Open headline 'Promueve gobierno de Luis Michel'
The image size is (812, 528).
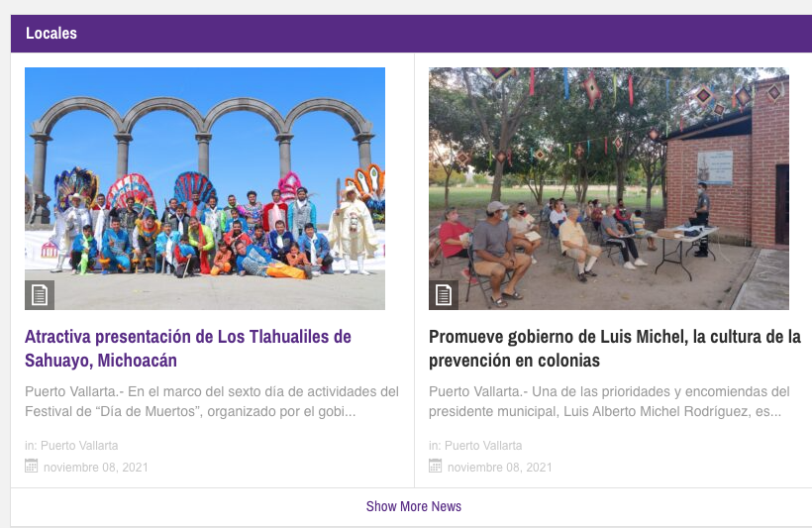(615, 348)
